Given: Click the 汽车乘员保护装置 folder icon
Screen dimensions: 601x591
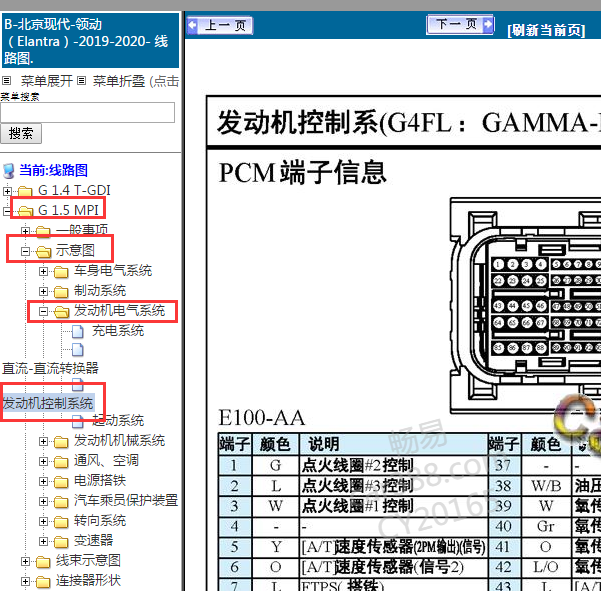Looking at the screenshot, I should pos(61,501).
